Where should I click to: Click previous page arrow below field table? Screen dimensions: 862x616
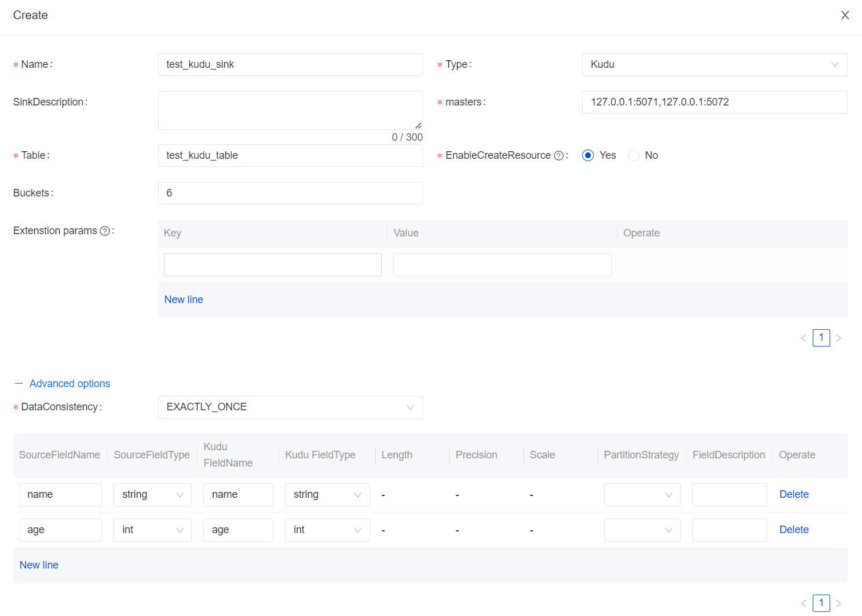click(803, 603)
